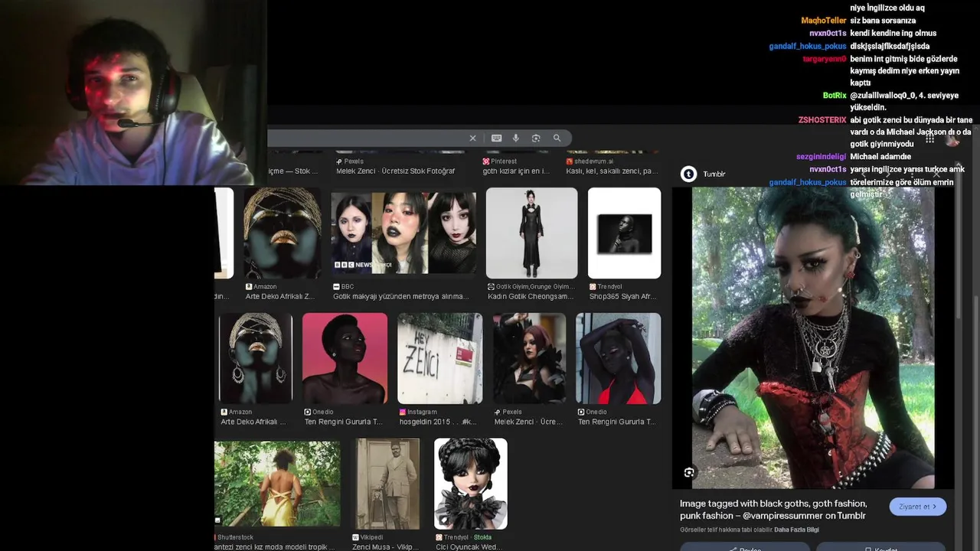This screenshot has width=980, height=551.
Task: Click the BBC source label under thumbnail
Action: (x=343, y=287)
